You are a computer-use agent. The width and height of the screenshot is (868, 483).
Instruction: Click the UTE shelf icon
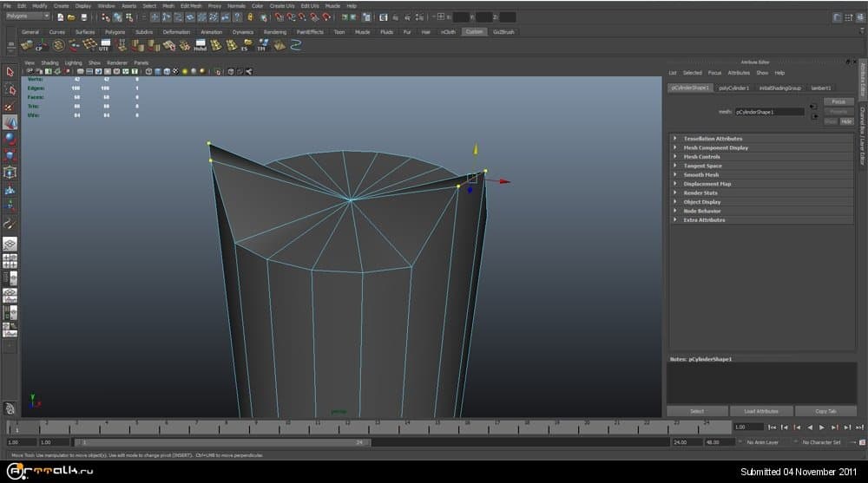103,45
